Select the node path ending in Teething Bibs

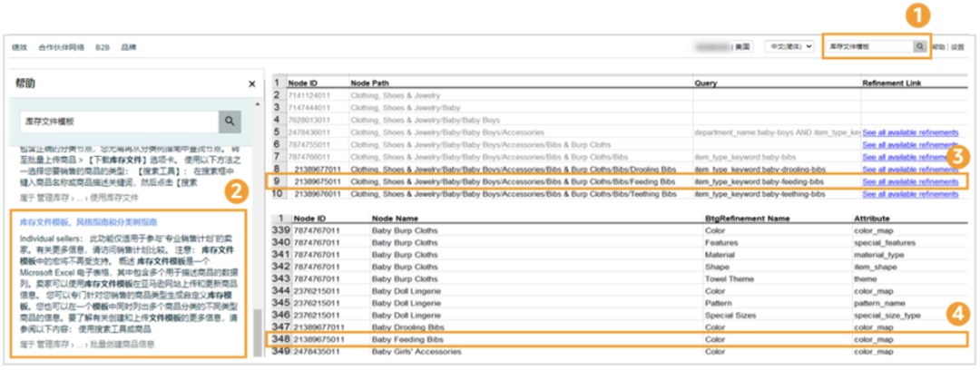tap(514, 194)
